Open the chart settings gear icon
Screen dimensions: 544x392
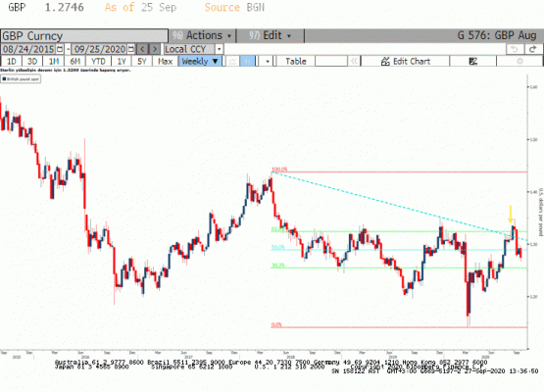(x=519, y=62)
